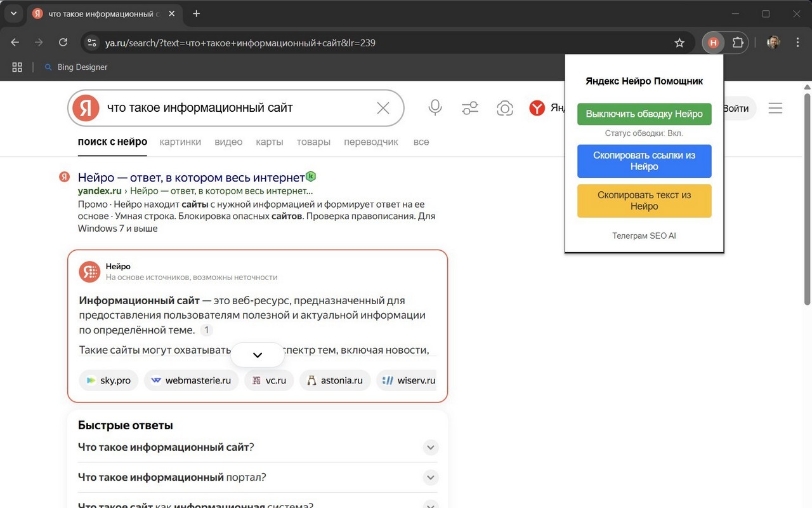Start voice search with microphone icon
The height and width of the screenshot is (508, 812).
[435, 108]
